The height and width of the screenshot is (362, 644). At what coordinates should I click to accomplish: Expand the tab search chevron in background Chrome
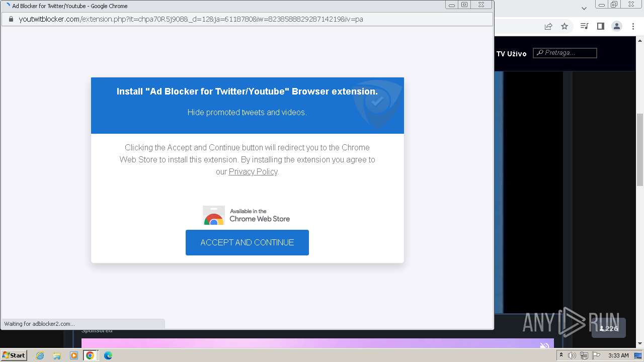coord(584,8)
